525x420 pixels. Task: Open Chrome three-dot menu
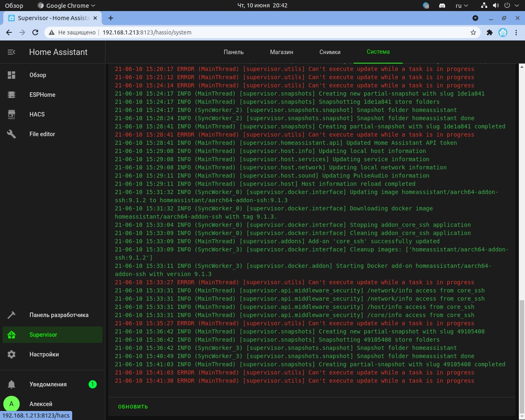point(516,32)
